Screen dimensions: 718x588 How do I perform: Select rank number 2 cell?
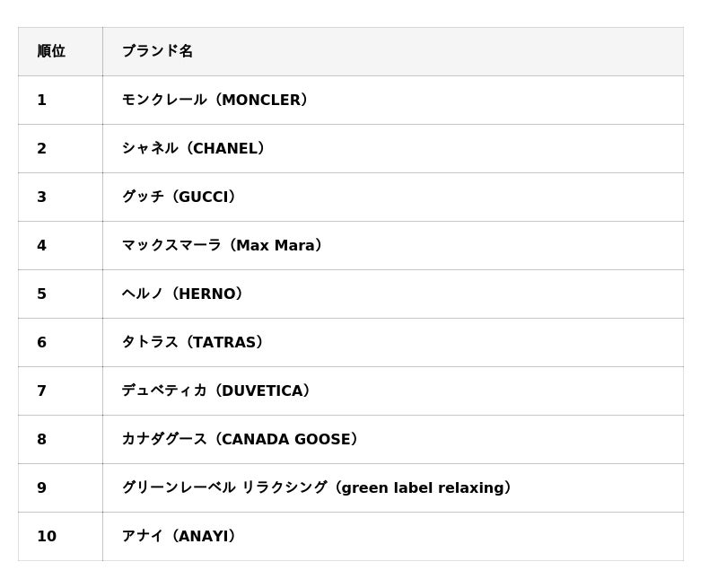[x=42, y=148]
